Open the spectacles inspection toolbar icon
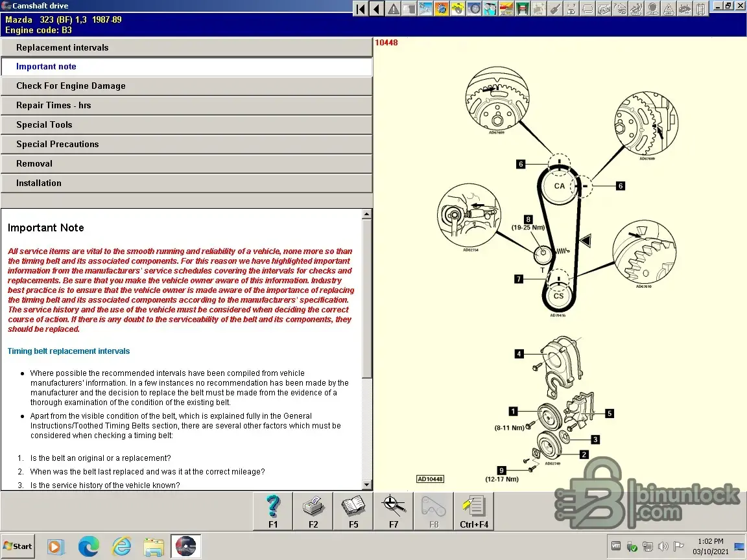 tap(490, 8)
